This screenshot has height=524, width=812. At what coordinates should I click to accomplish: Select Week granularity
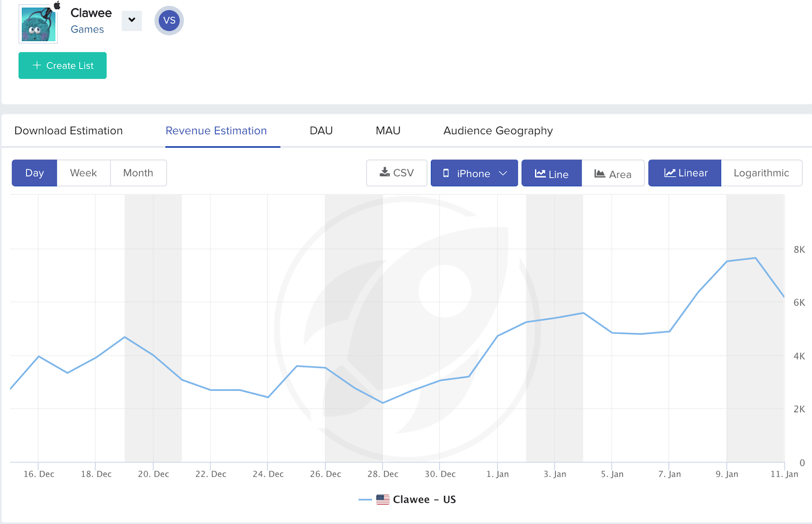click(x=84, y=173)
